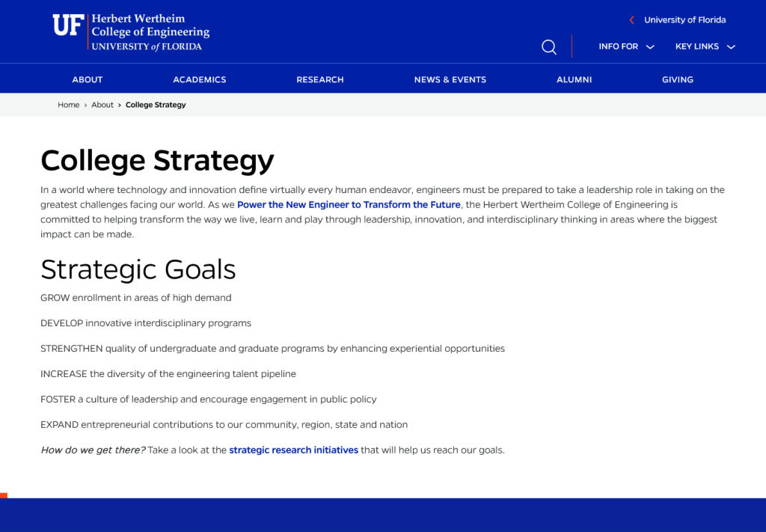Image resolution: width=766 pixels, height=532 pixels.
Task: Select About in the breadcrumb trail
Action: (x=102, y=105)
